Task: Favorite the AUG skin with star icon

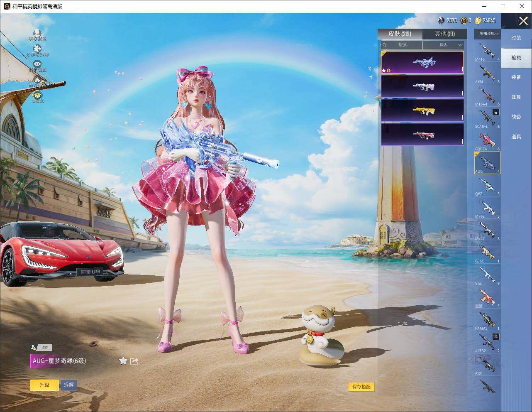Action: pos(123,360)
